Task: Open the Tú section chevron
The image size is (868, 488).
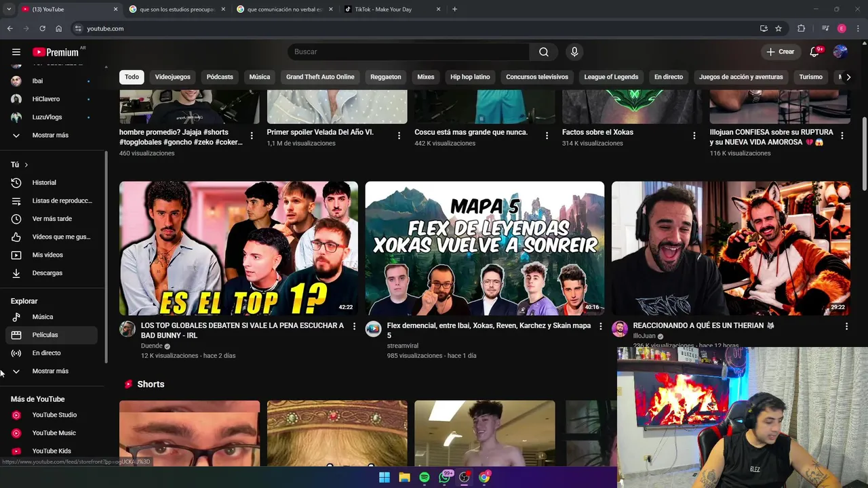Action: click(x=26, y=165)
